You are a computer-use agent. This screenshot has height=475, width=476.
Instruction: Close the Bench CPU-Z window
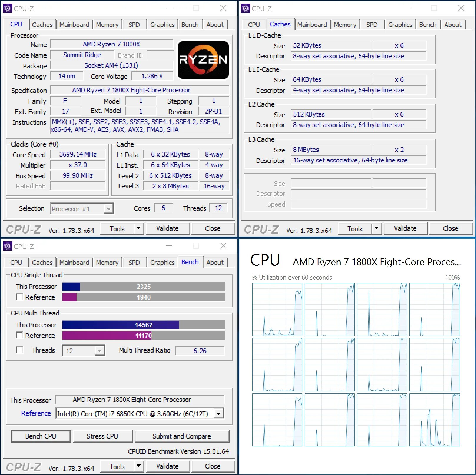[223, 246]
